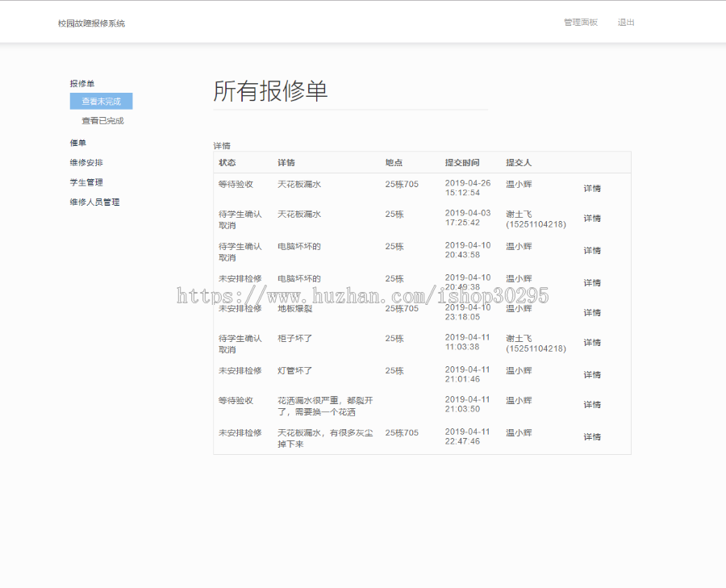Click the 地点 column header

click(394, 162)
